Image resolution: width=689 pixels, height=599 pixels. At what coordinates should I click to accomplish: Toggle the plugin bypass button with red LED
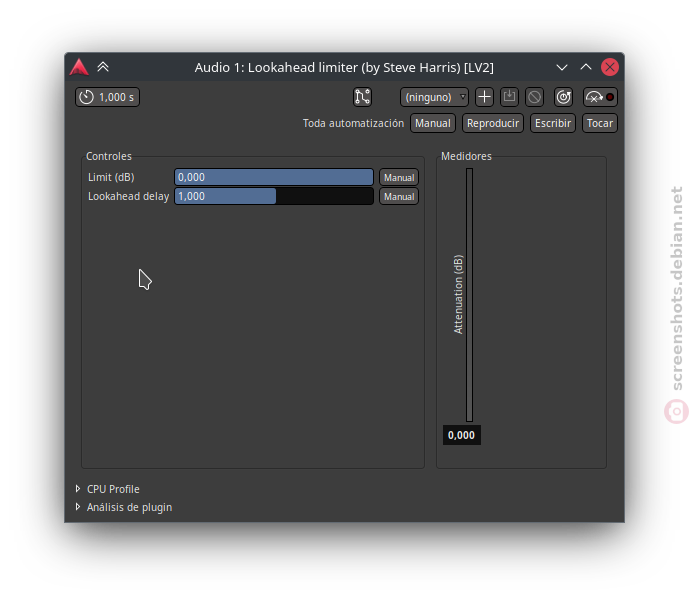[x=600, y=97]
